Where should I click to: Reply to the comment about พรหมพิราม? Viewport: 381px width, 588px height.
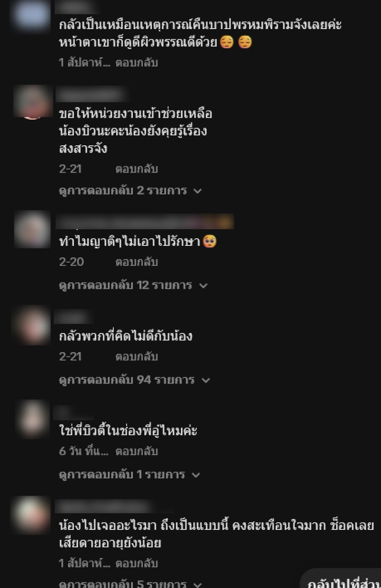pos(137,62)
